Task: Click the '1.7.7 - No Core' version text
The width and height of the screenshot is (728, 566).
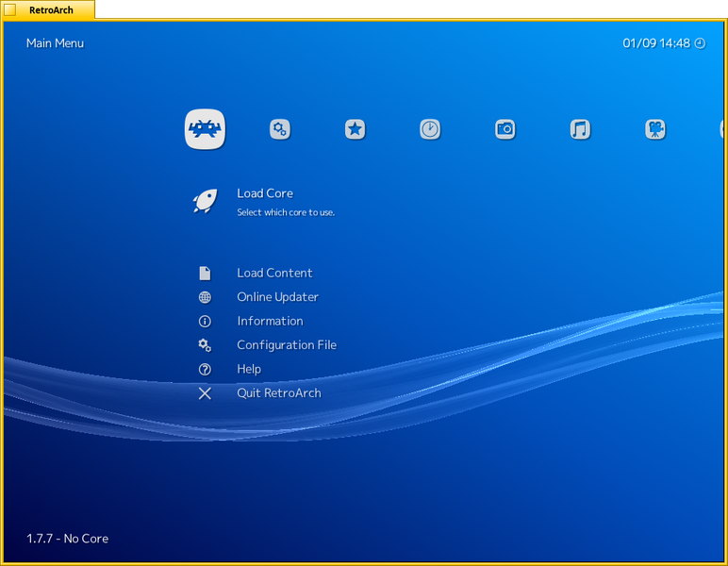Action: tap(67, 539)
